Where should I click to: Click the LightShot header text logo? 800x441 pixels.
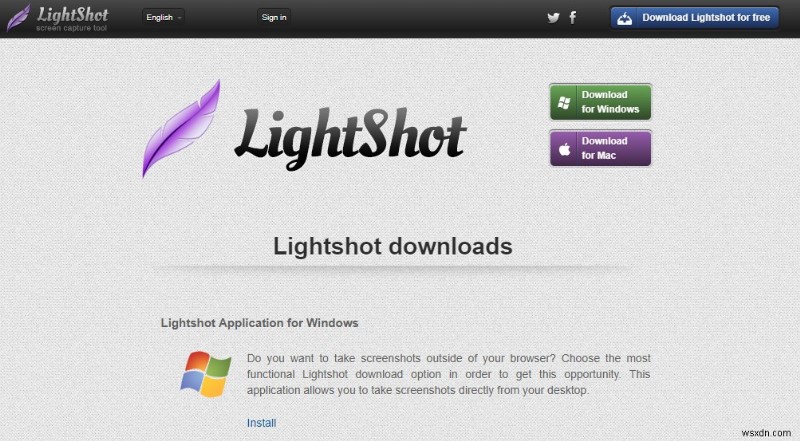(72, 14)
